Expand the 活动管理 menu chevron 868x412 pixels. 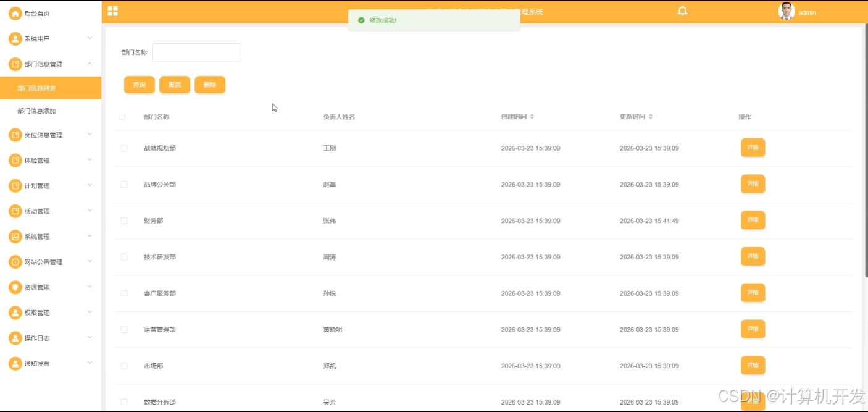90,211
